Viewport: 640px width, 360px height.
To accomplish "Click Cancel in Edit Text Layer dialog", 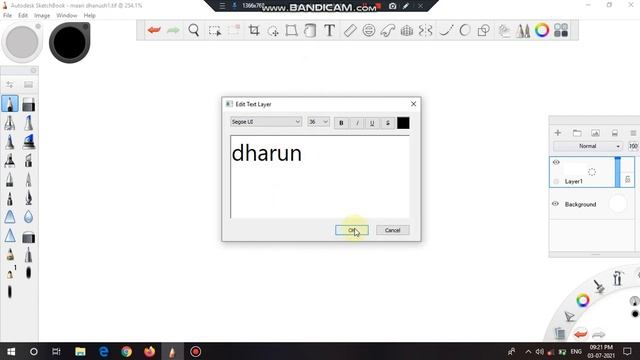I will [x=392, y=230].
